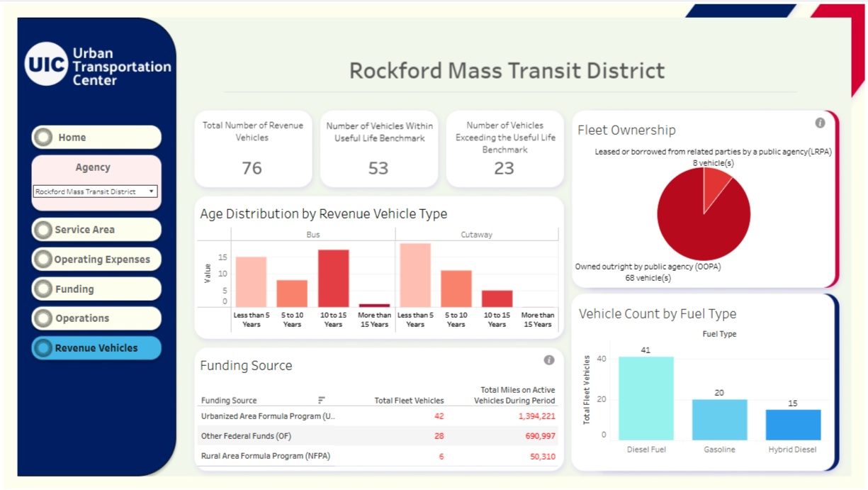Click the Gasoline bar in fuel chart
The image size is (868, 490).
pyautogui.click(x=719, y=420)
